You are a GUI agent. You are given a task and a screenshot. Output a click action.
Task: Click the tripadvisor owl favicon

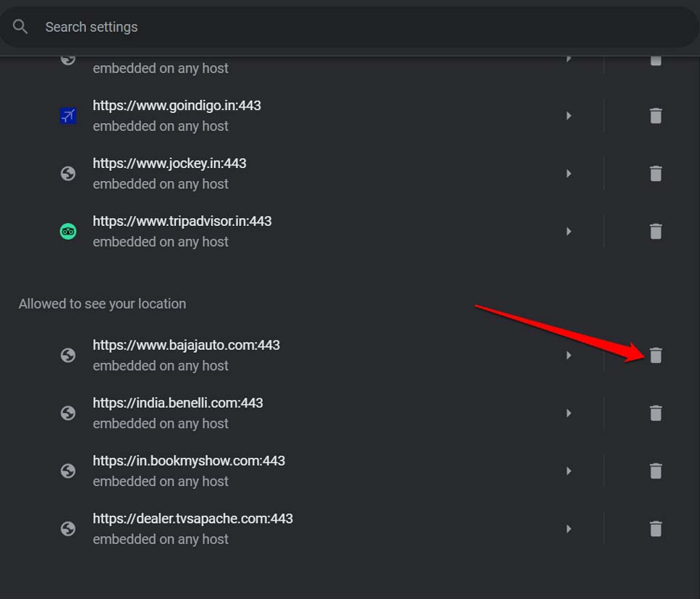click(x=68, y=231)
